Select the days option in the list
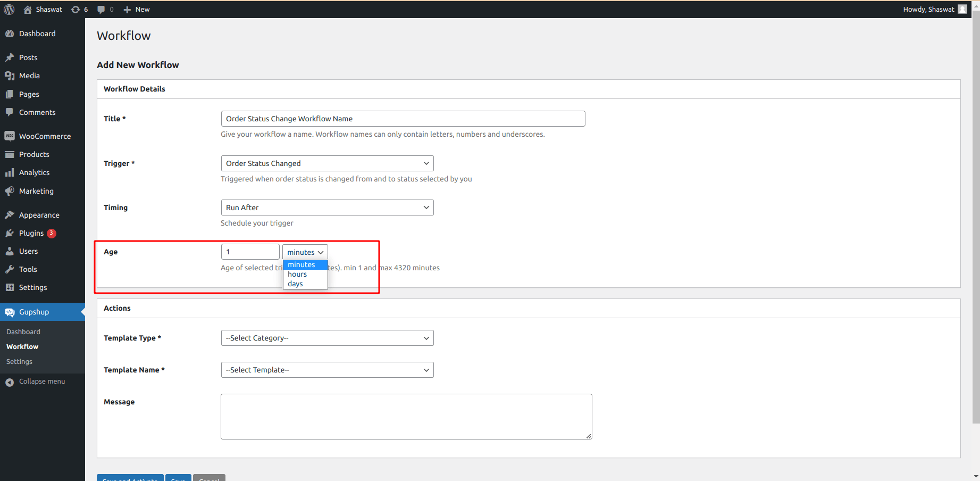The width and height of the screenshot is (980, 481). [305, 284]
